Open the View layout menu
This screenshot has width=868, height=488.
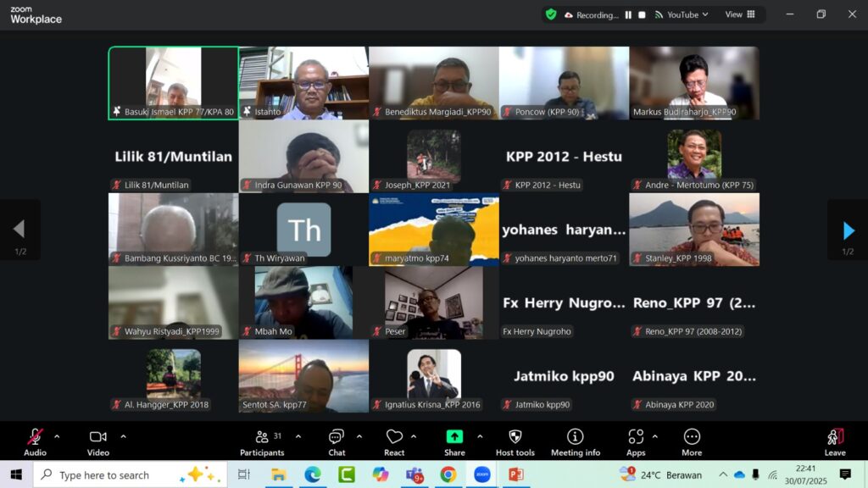737,14
